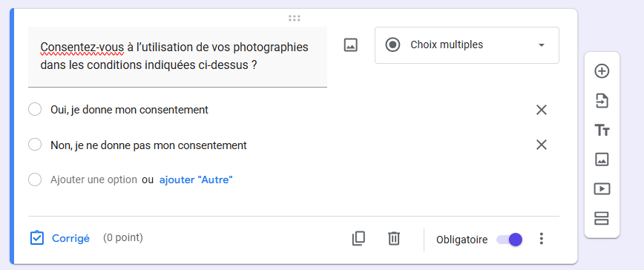The height and width of the screenshot is (270, 644).
Task: Edit option text 'Non, je ne donne pas mon consentement'
Action: coord(148,145)
